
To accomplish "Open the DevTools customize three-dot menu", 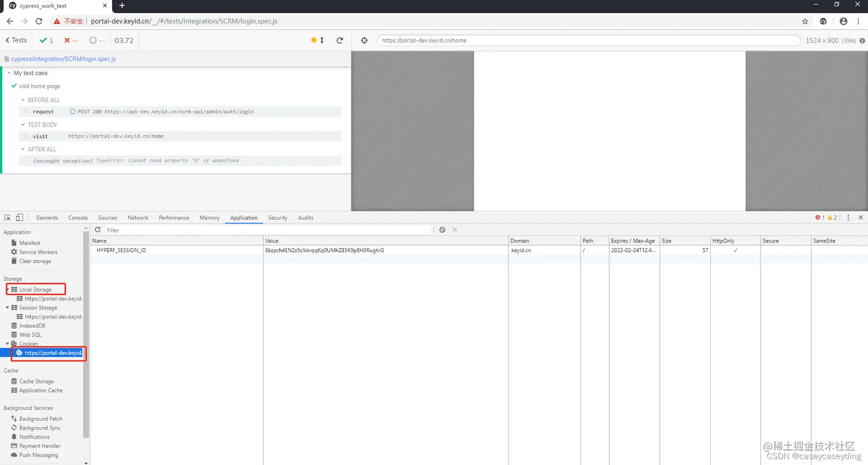I will (x=848, y=218).
